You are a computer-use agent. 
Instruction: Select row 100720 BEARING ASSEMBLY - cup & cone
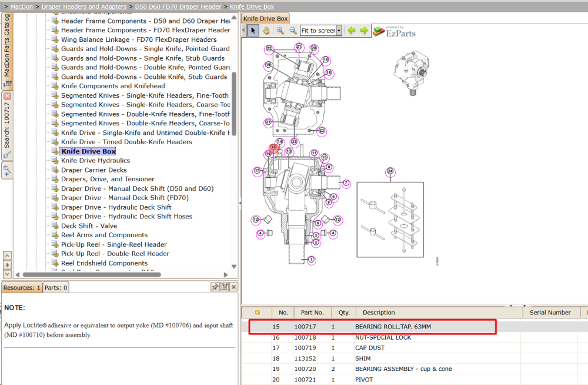point(415,369)
